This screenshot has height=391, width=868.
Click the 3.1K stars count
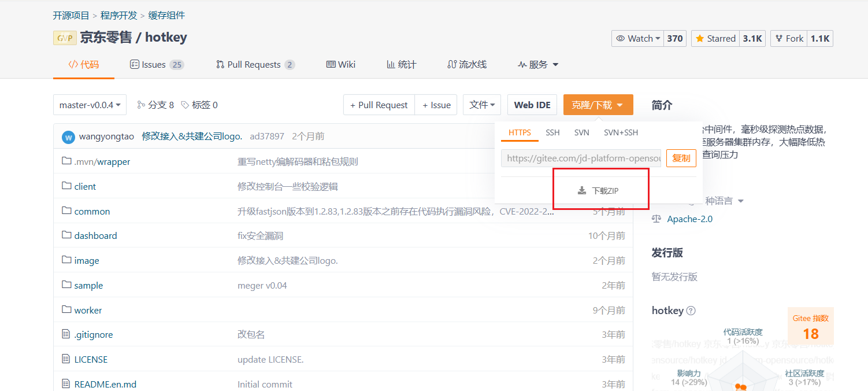(x=752, y=38)
